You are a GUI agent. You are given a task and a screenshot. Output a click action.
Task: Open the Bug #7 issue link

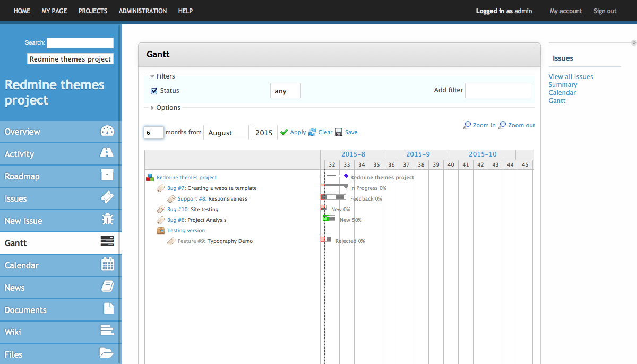point(176,188)
